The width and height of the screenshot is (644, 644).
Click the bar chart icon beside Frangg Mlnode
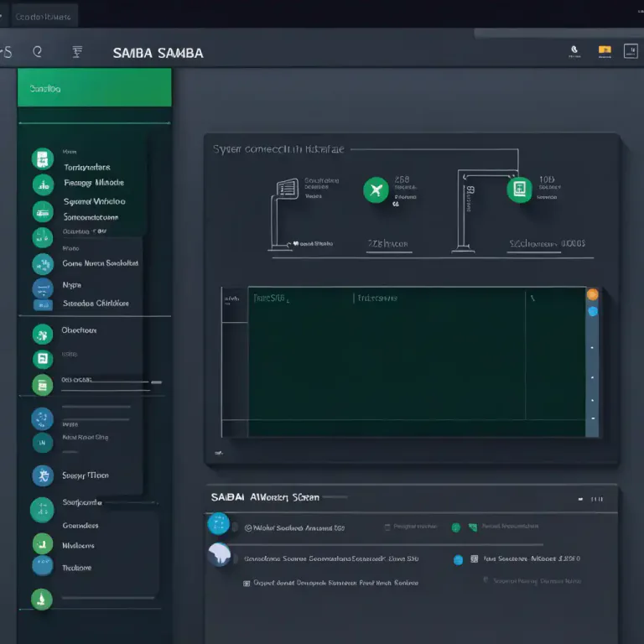(x=43, y=184)
